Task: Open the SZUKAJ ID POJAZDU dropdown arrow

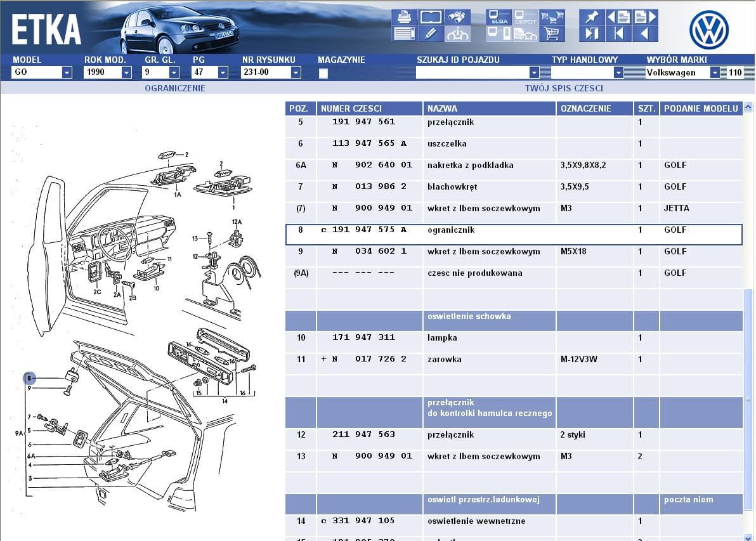Action: [x=534, y=72]
